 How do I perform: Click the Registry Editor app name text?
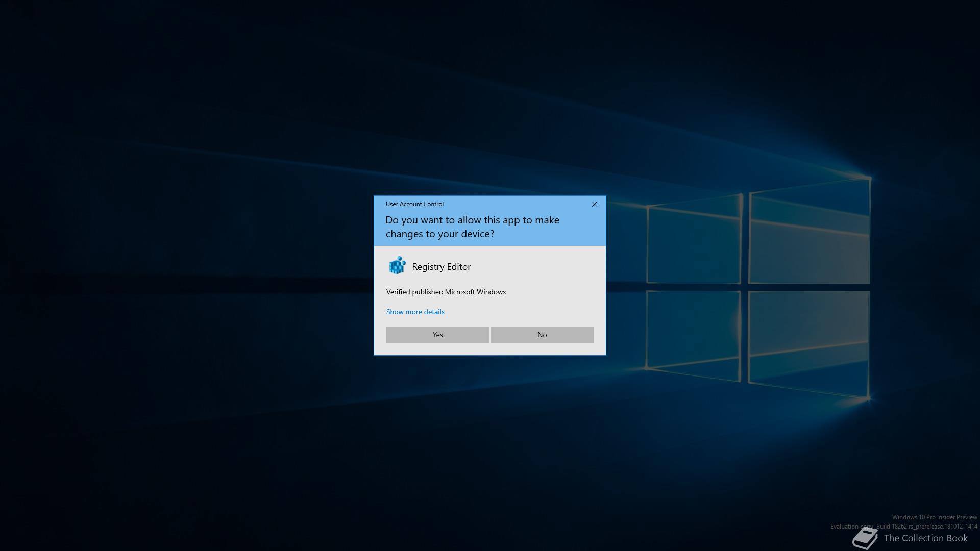click(441, 267)
